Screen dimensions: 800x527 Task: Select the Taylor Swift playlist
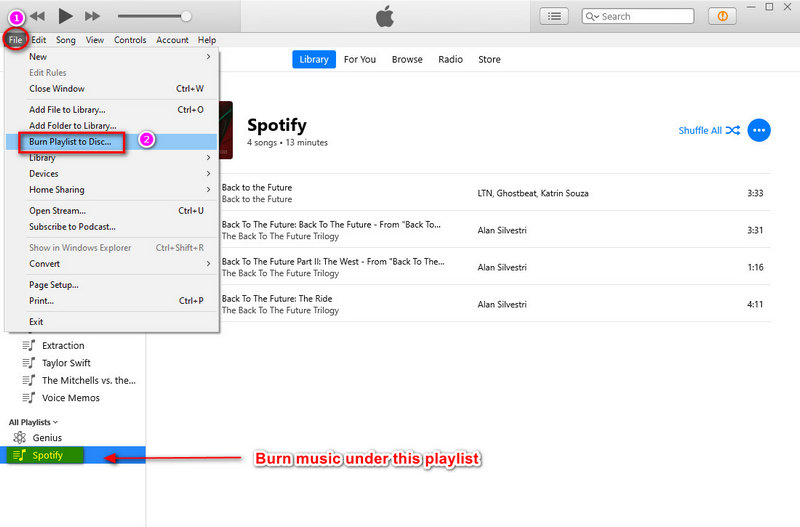click(72, 363)
